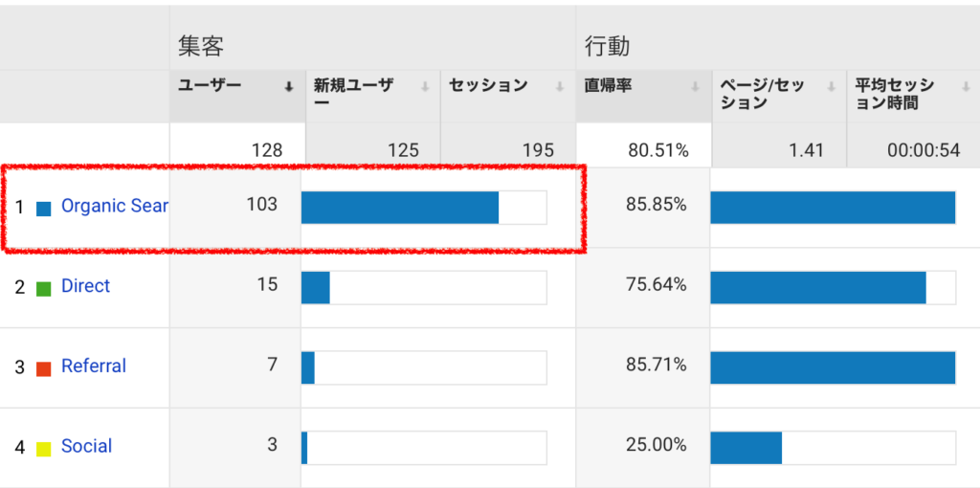Select the セッション column header

[x=488, y=86]
